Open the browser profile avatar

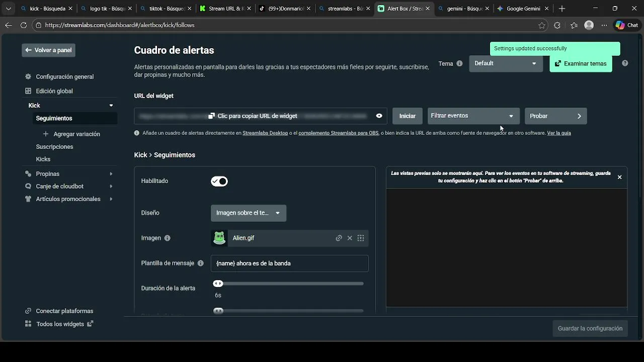point(589,25)
